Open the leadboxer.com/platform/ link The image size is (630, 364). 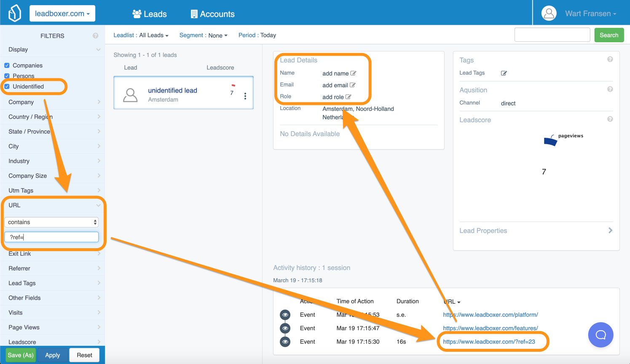(x=491, y=315)
